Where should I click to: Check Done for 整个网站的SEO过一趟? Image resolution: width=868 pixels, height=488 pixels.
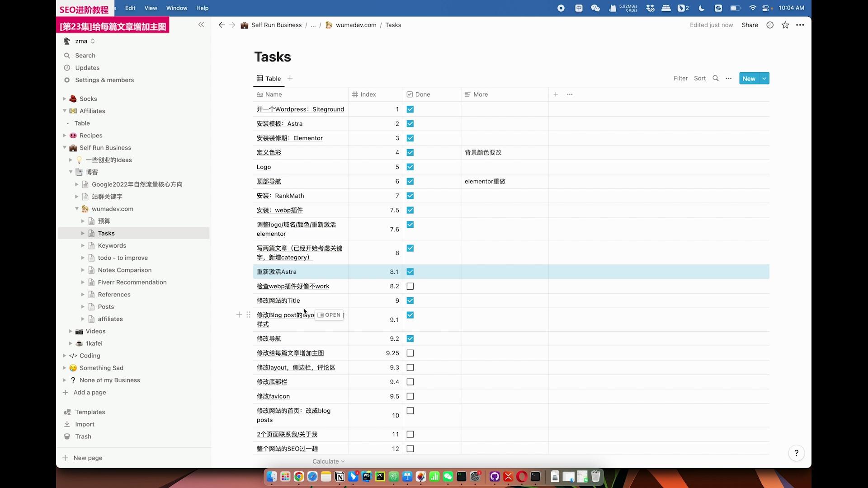click(410, 449)
